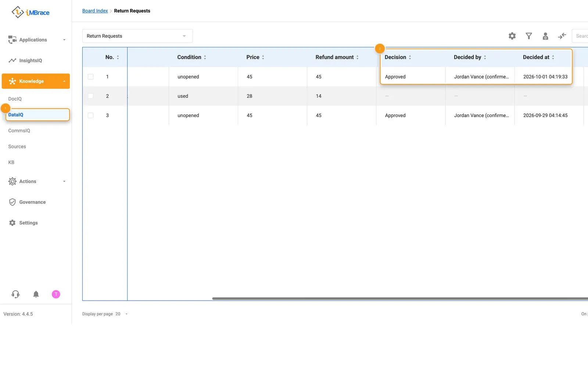Click the collapse columns arrows icon
The image size is (588, 373).
click(x=562, y=36)
